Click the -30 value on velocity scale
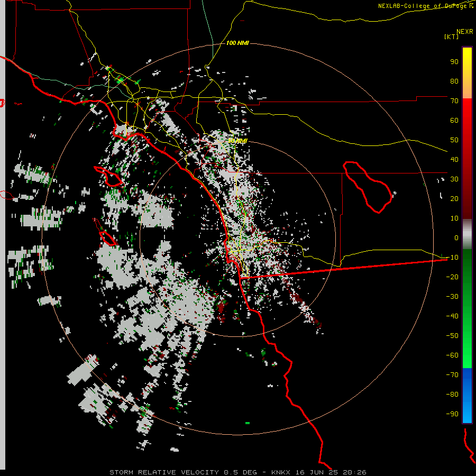This screenshot has height=476, width=476. pyautogui.click(x=452, y=297)
